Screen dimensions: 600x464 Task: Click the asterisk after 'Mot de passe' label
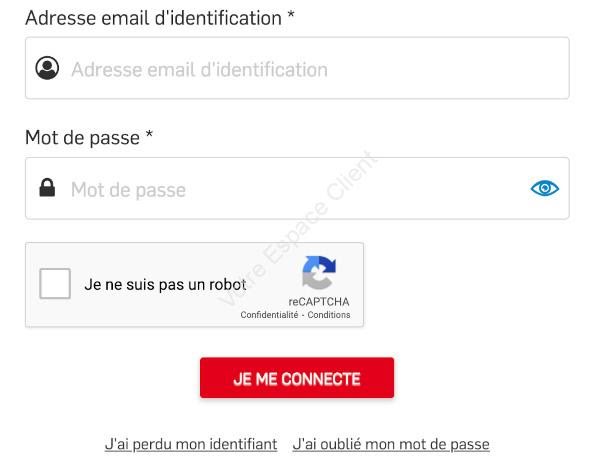(x=149, y=135)
